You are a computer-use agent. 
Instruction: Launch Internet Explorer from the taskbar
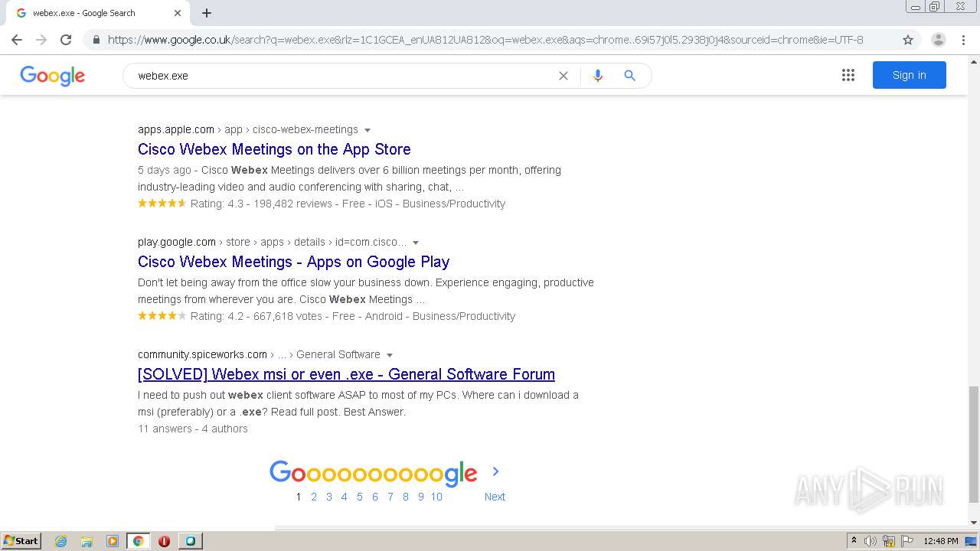tap(61, 541)
